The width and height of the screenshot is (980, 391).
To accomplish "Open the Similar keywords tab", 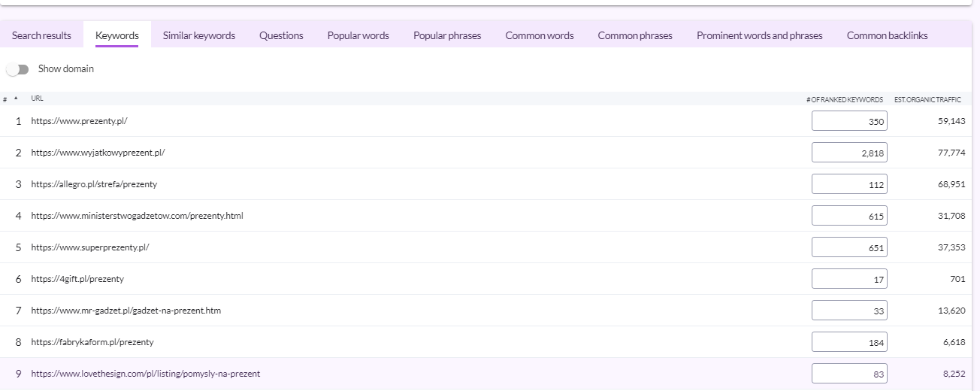I will coord(199,35).
